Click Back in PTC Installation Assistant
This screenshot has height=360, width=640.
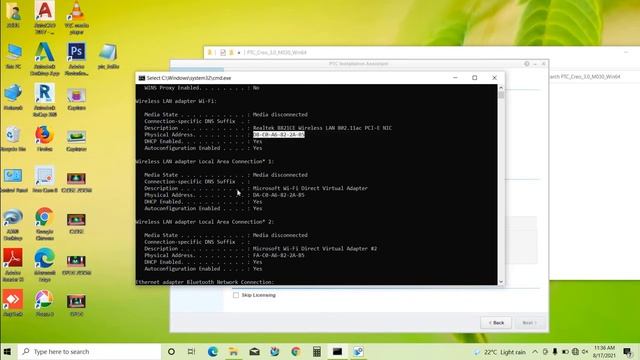(x=496, y=323)
